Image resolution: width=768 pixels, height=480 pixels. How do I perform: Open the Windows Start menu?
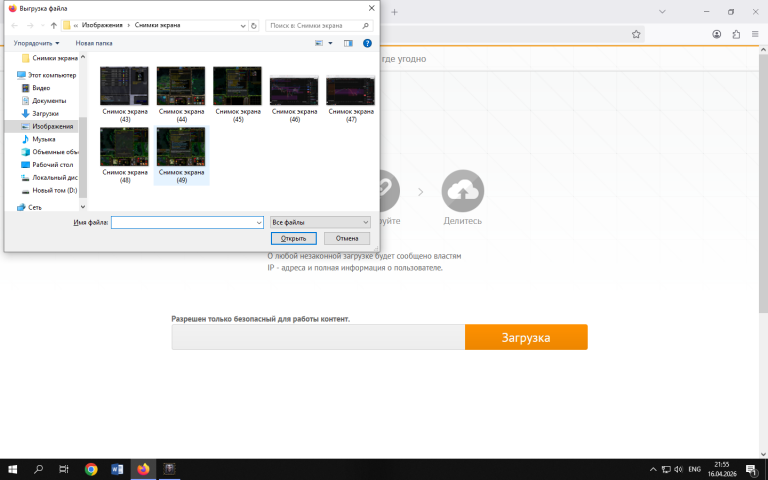[13, 469]
